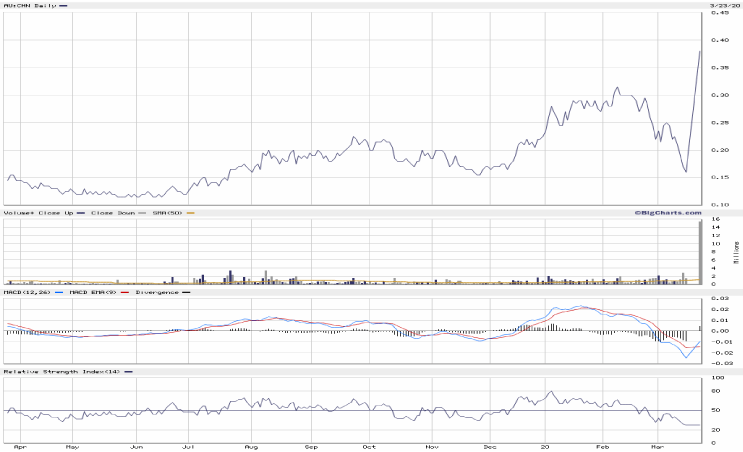Viewport: 743px width, 452px height.
Task: Select the Jul month axis label
Action: (190, 445)
